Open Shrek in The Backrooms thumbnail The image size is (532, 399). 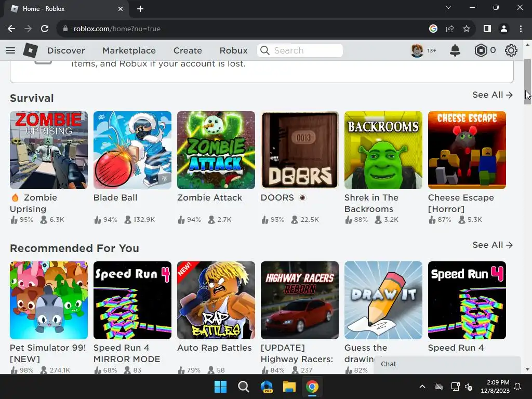[x=383, y=150]
